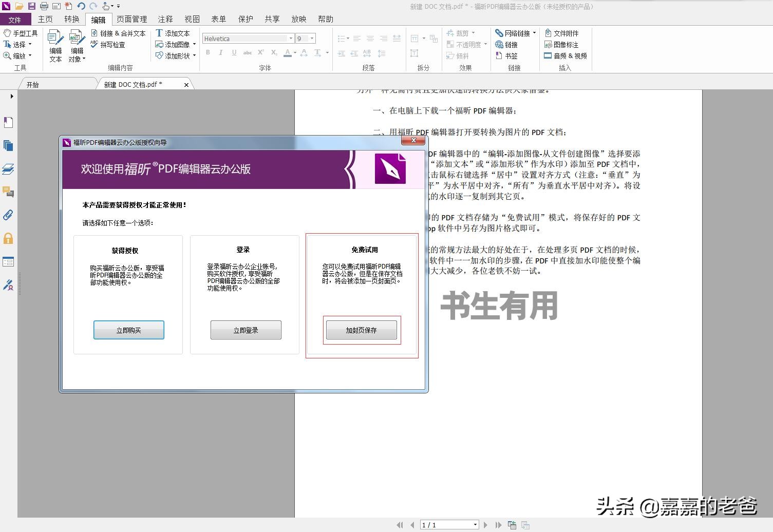Open the 图层 layers panel in sidebar
This screenshot has height=532, width=773.
coord(8,169)
